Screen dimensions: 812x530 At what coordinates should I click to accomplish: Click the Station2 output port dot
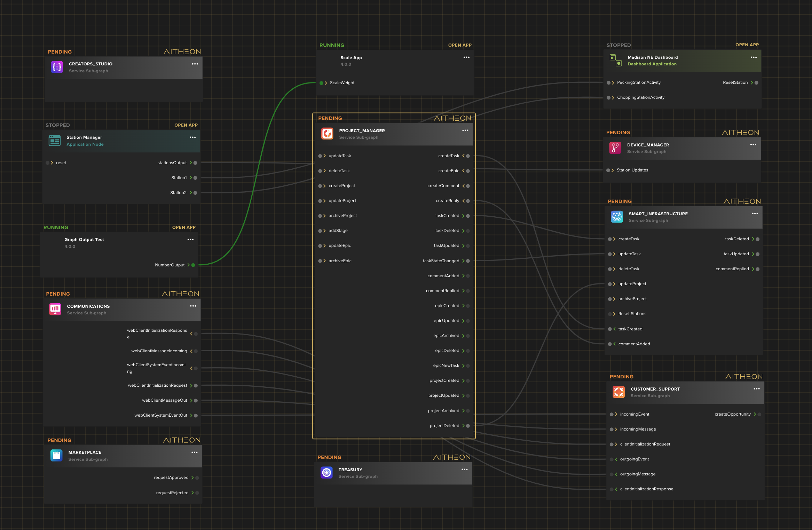click(195, 193)
